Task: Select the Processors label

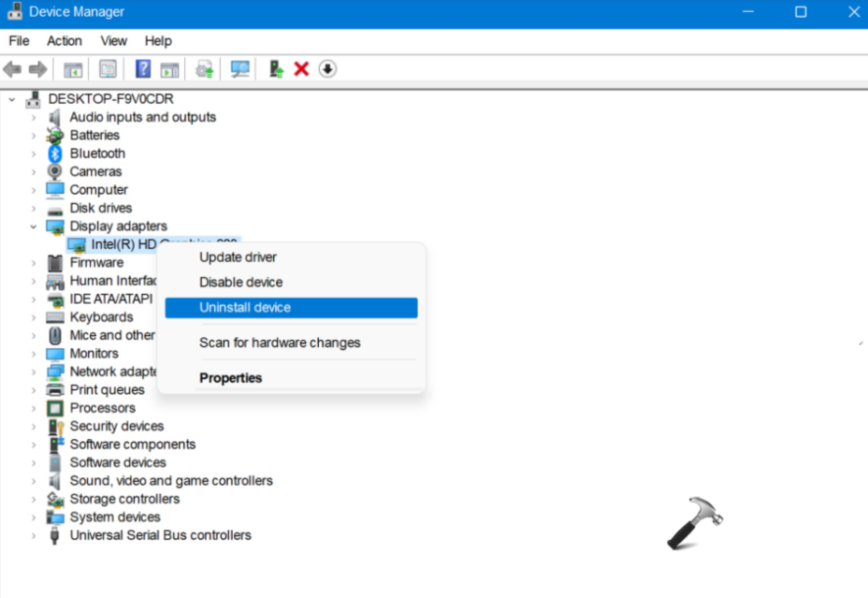Action: point(102,408)
